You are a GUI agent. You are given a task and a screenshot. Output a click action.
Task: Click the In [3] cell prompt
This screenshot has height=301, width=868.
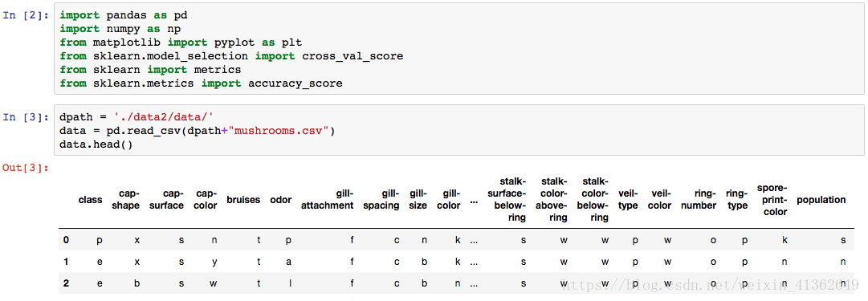pos(26,117)
